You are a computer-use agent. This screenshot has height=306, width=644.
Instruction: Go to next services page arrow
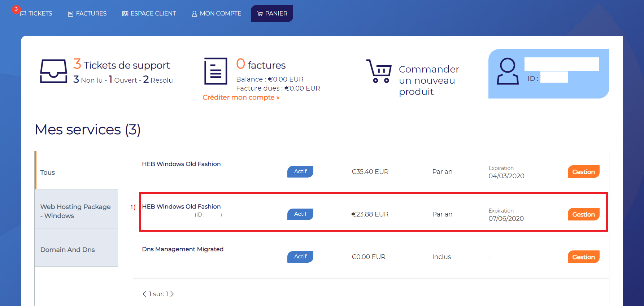[172, 294]
